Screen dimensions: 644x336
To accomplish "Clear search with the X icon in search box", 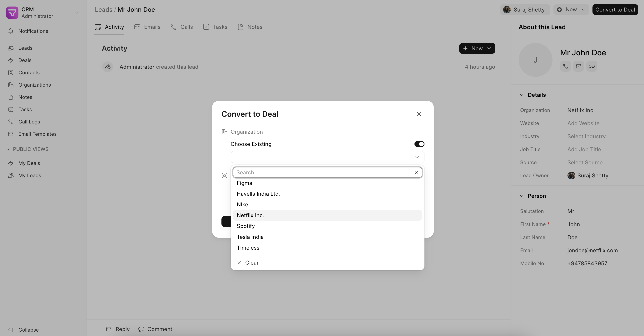I will (417, 172).
